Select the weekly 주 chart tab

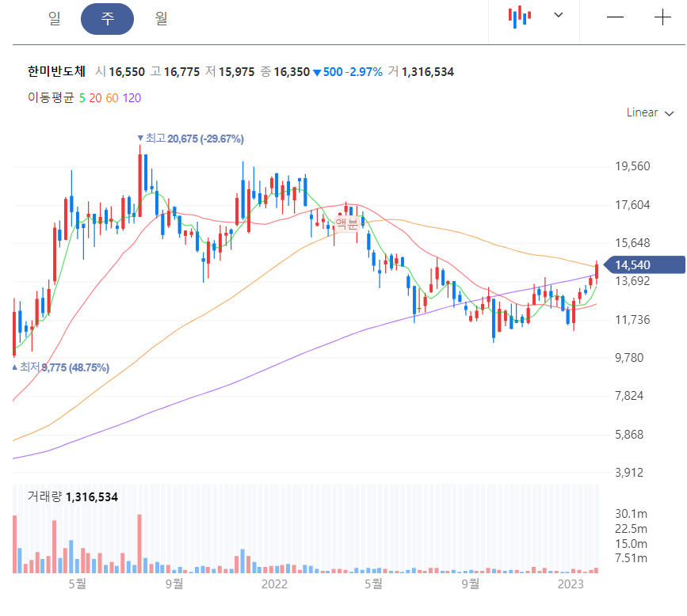[x=107, y=19]
